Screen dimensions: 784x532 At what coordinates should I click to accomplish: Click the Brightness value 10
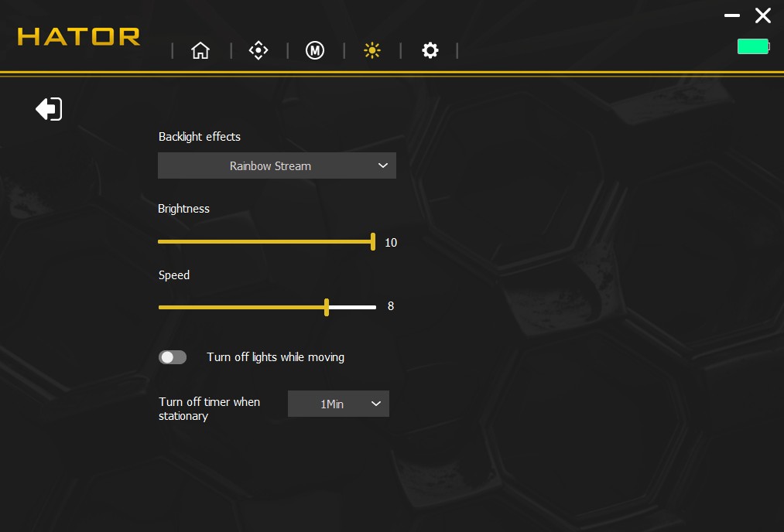click(x=391, y=243)
